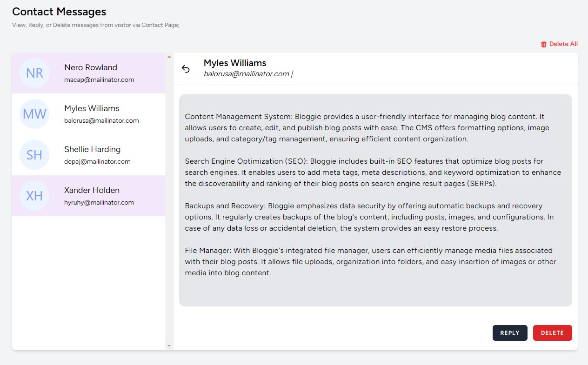Click the Contact Messages page heading
588x365 pixels.
pos(59,12)
